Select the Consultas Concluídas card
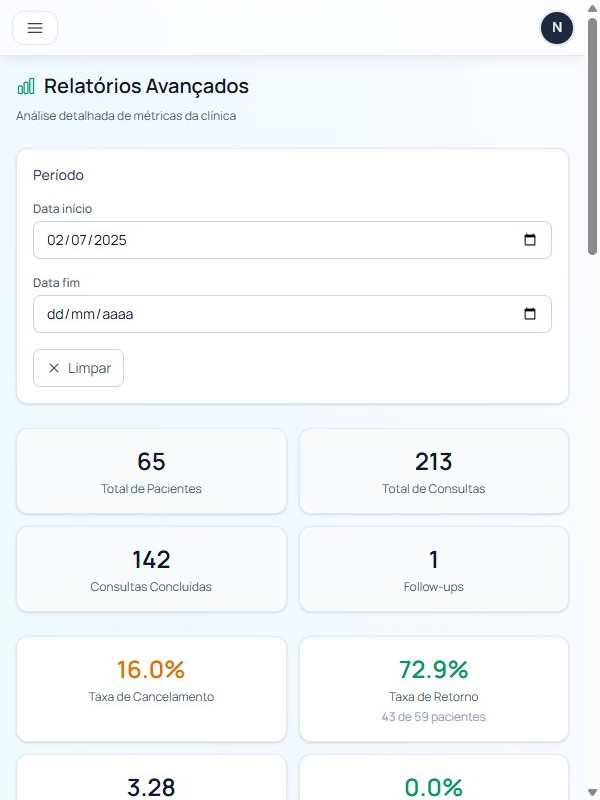The width and height of the screenshot is (600, 800). pos(150,569)
